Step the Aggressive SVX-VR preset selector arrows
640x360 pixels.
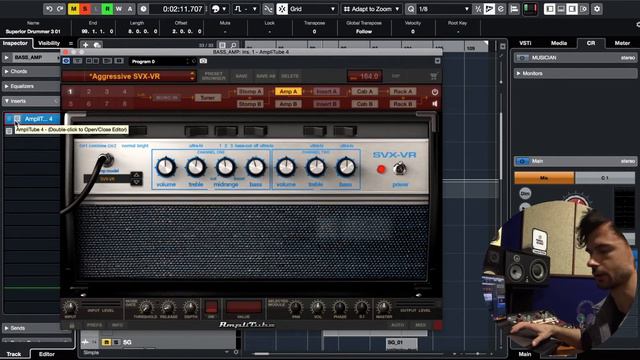click(x=192, y=76)
